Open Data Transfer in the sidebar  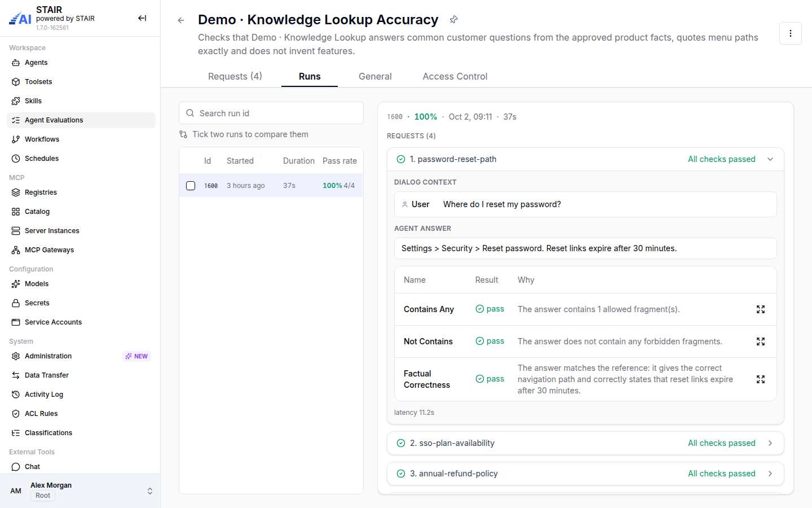81,375
